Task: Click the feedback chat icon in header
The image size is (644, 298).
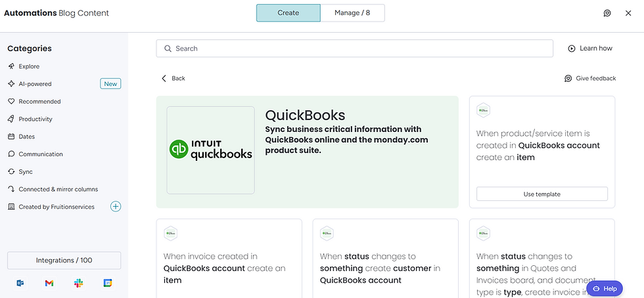Action: pyautogui.click(x=607, y=13)
